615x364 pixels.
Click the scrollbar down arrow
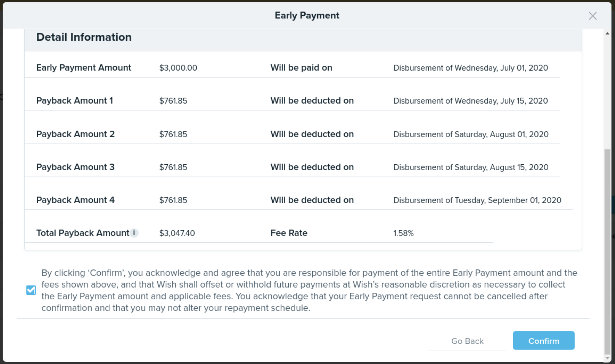607,358
